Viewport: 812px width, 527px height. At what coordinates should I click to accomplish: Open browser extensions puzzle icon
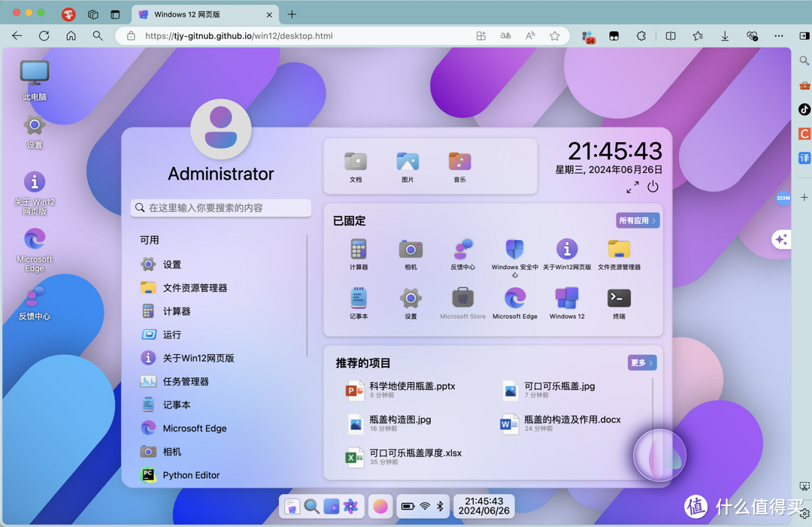[641, 36]
